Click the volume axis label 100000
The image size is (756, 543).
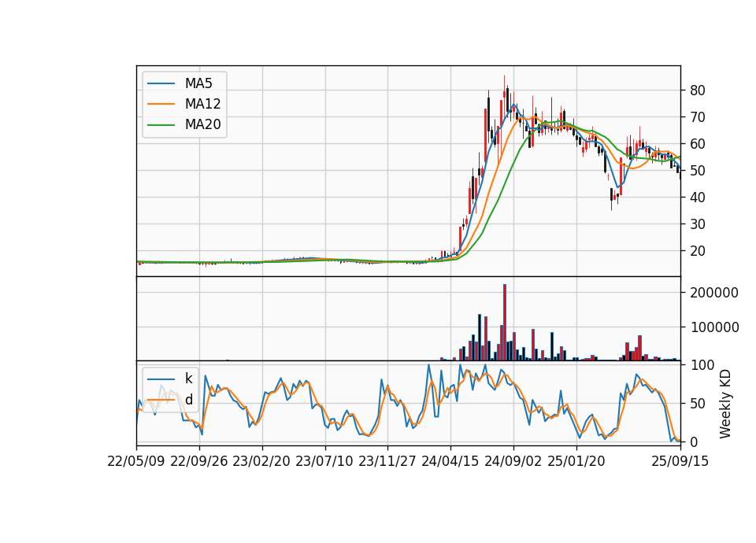[x=714, y=327]
